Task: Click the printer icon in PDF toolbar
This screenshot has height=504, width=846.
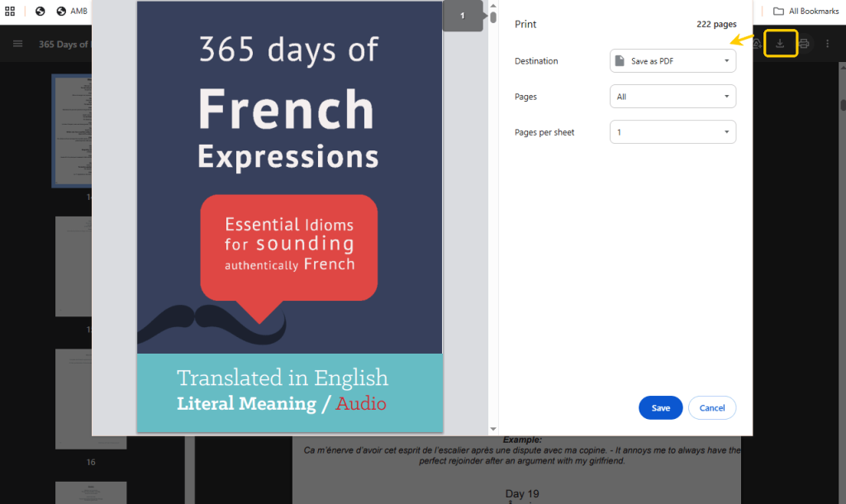Action: 804,44
